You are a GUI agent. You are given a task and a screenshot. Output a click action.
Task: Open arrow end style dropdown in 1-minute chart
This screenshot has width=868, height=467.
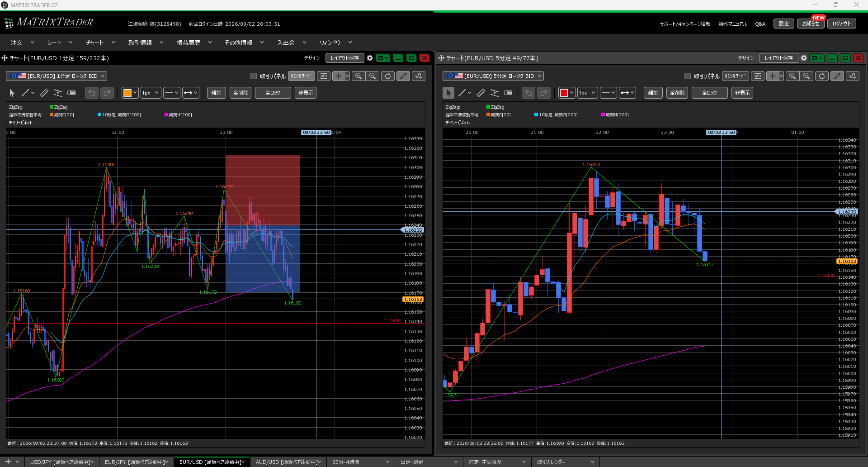pyautogui.click(x=190, y=93)
